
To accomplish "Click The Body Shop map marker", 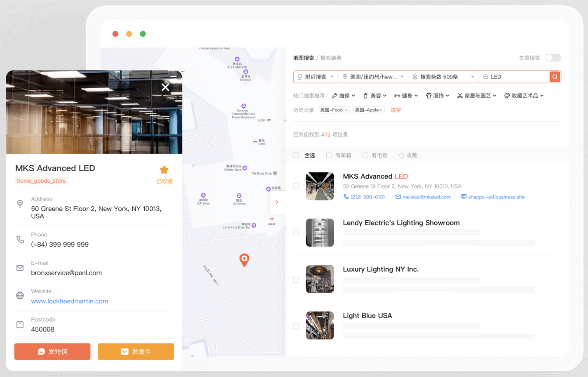I will (x=275, y=173).
